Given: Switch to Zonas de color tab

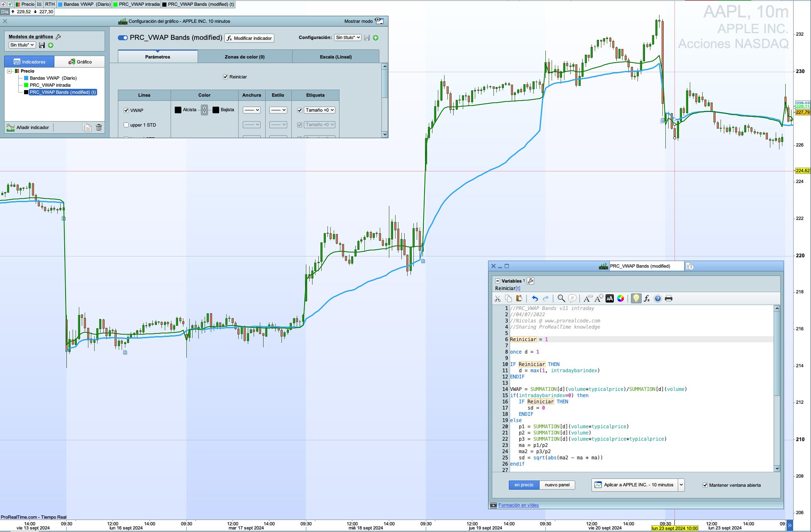Looking at the screenshot, I should [244, 57].
